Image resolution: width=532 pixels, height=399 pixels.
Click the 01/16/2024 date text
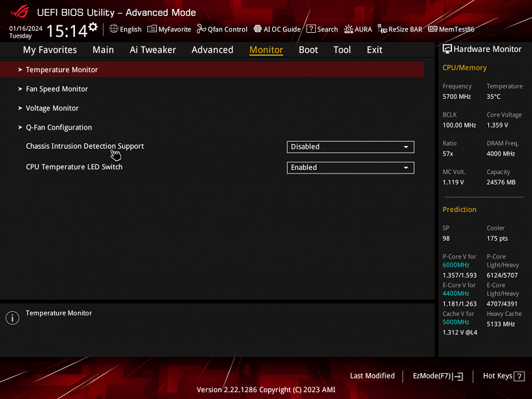[26, 29]
